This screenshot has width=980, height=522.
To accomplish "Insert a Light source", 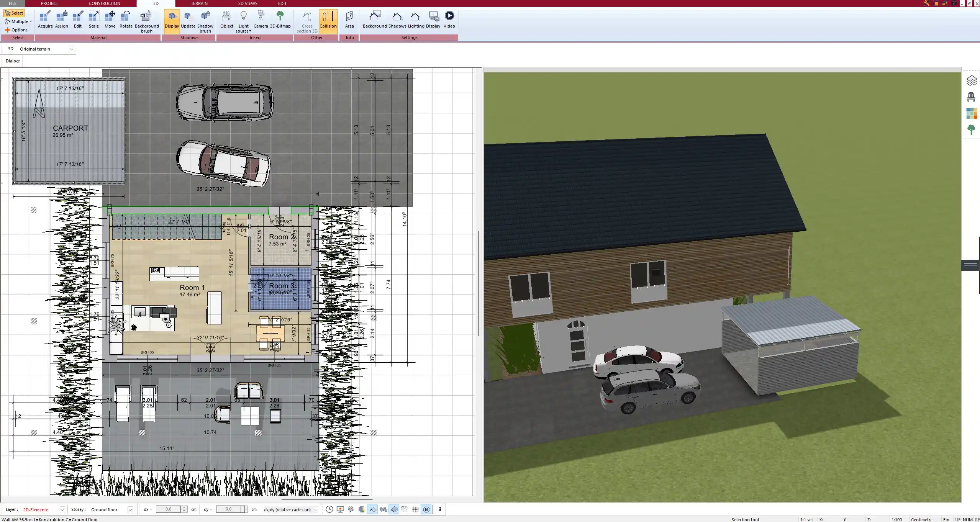I will [x=244, y=20].
